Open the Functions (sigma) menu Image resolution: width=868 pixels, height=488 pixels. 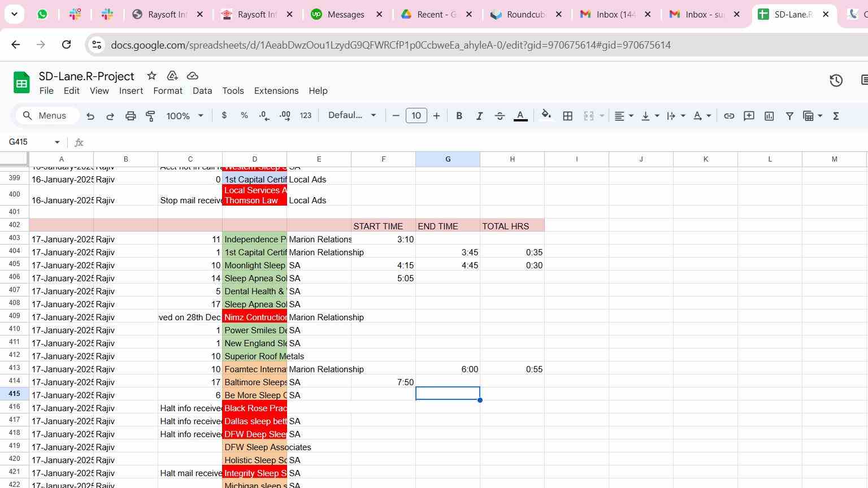[836, 116]
